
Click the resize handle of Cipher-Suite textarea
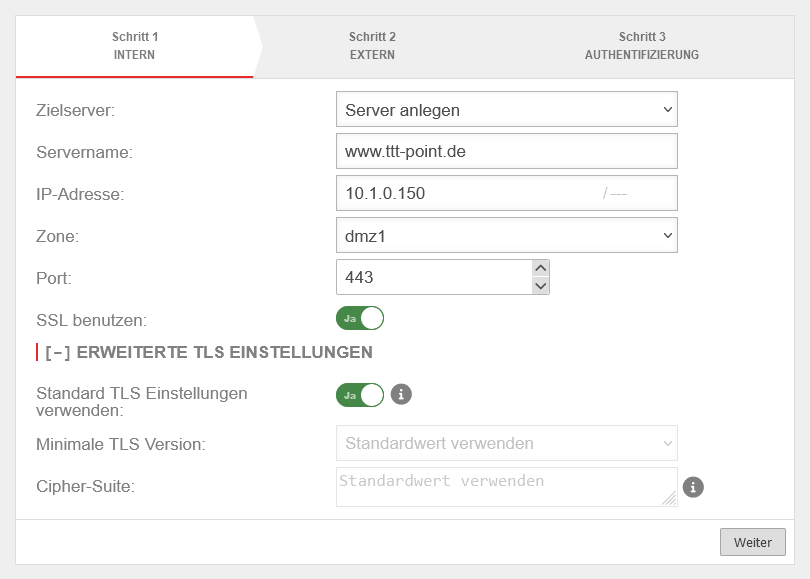(x=670, y=499)
